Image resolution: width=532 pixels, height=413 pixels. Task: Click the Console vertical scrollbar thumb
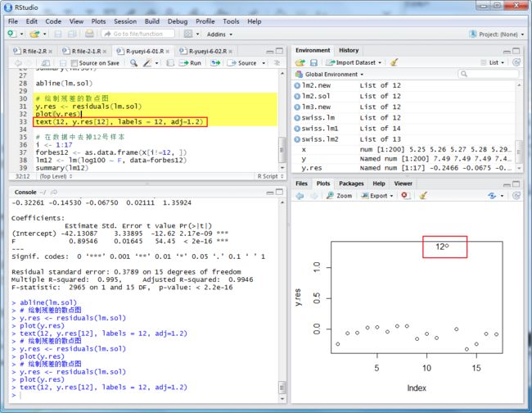click(x=282, y=387)
